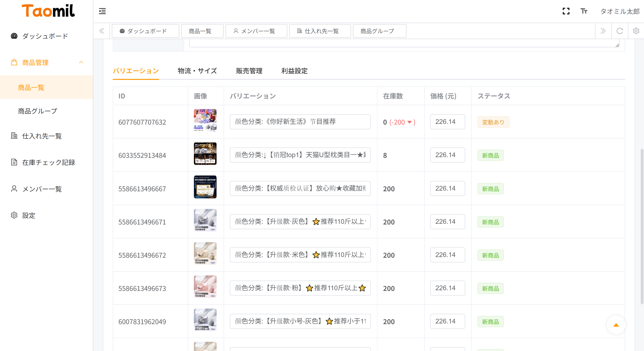The height and width of the screenshot is (351, 644).
Task: Click the building icon beside 仕入れ先一覧 in sidebar
Action: coord(14,135)
